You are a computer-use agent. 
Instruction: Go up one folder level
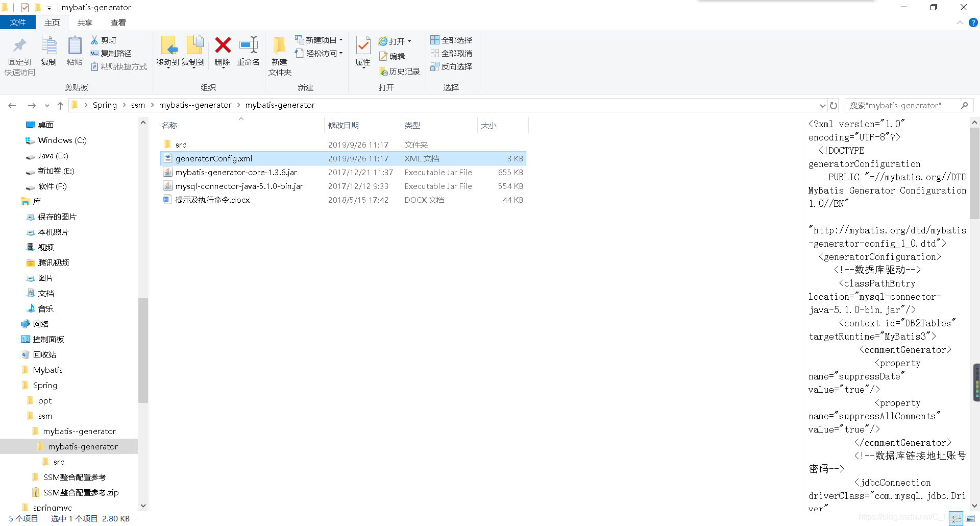click(x=60, y=105)
